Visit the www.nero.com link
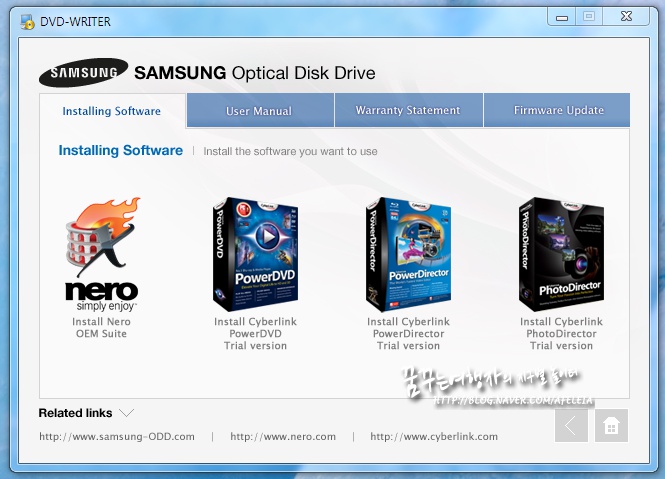 pos(283,436)
